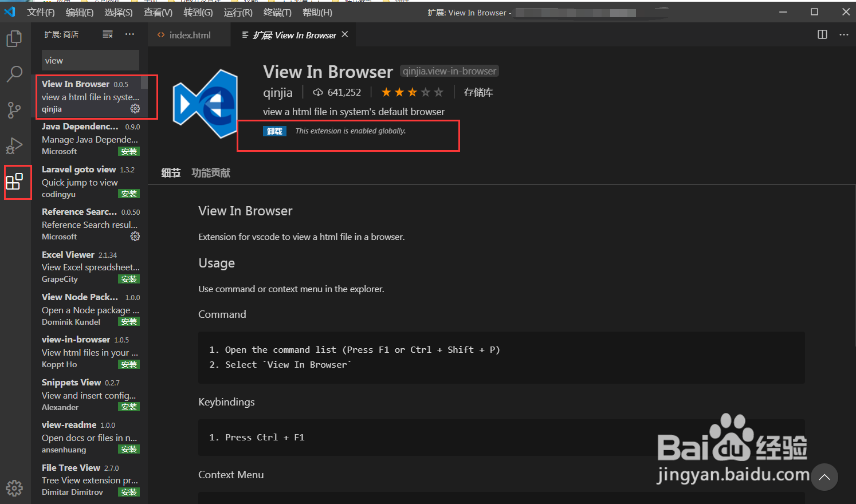Install the View Node Package extension
Viewport: 856px width, 504px height.
[x=129, y=321]
